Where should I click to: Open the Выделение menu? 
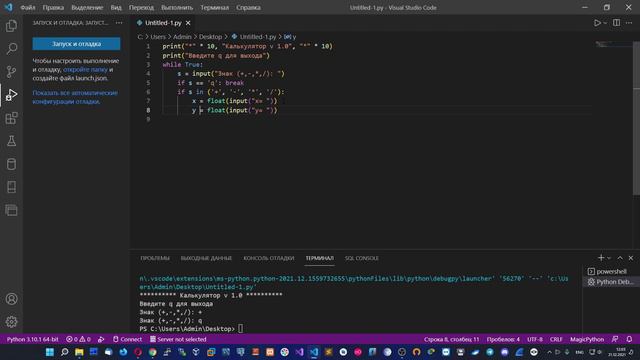coord(87,7)
